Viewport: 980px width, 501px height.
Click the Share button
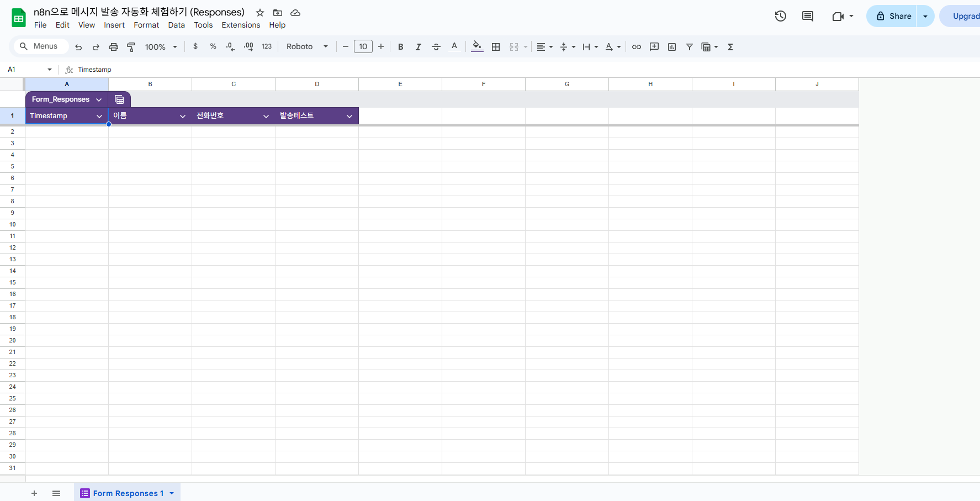pyautogui.click(x=893, y=16)
